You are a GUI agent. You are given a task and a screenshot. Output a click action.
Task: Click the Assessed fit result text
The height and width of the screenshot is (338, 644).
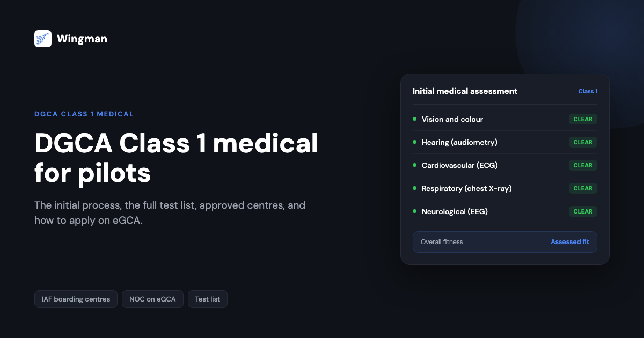point(570,242)
